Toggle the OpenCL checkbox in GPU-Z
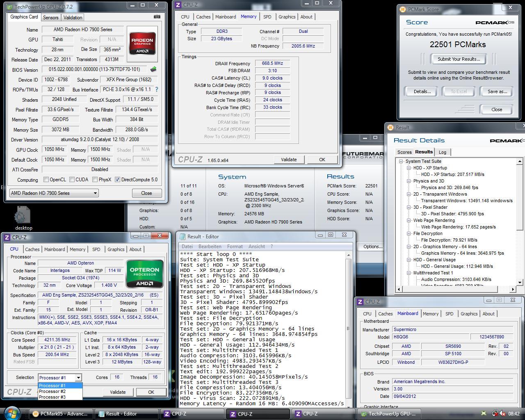The height and width of the screenshot is (420, 525). coord(46,180)
